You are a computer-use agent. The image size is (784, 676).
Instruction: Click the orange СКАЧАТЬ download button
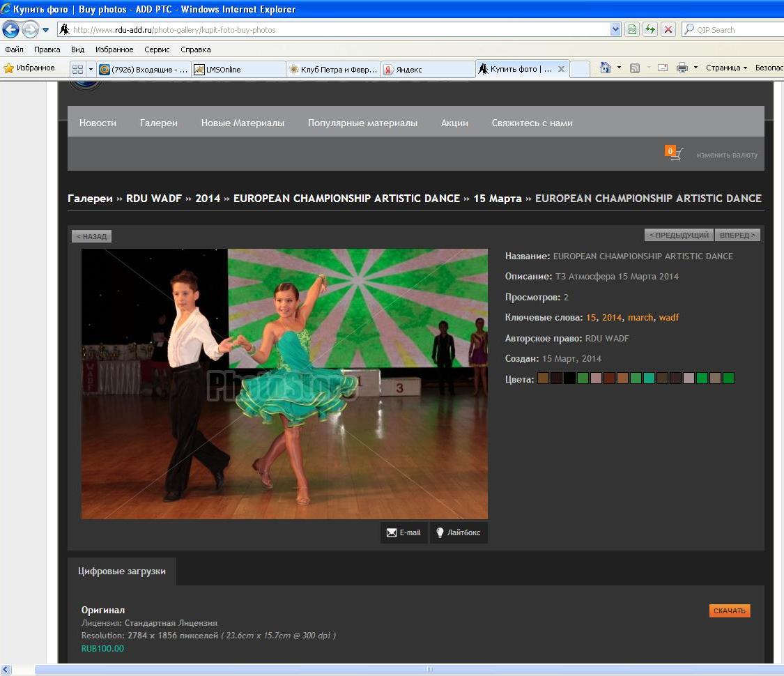pos(730,610)
